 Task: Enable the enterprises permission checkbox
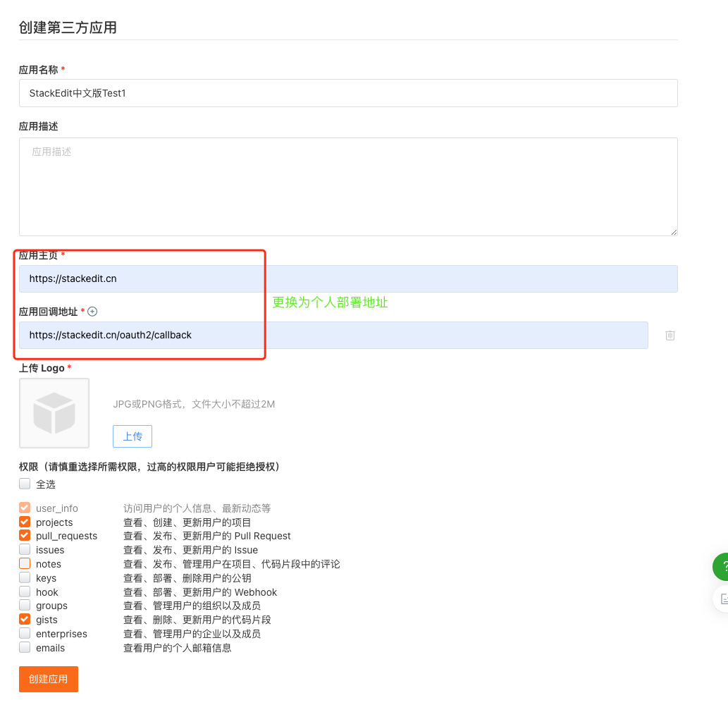[x=25, y=633]
